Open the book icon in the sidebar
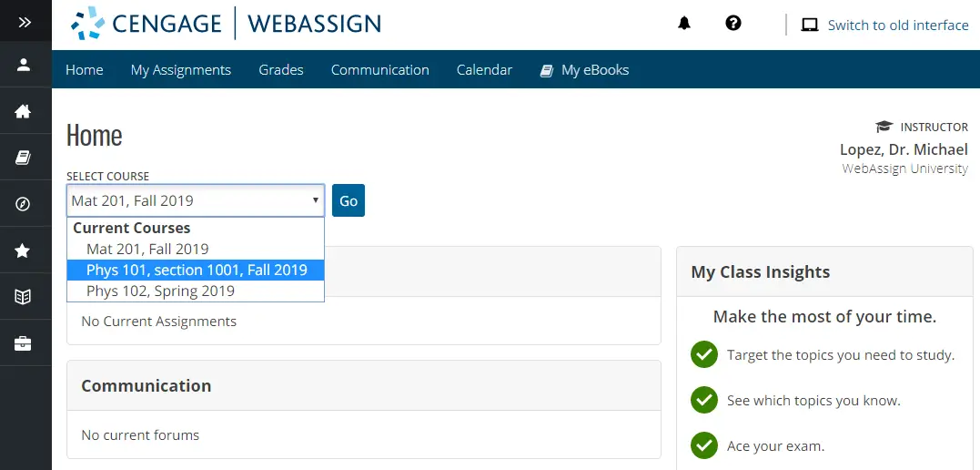Viewport: 980px width, 470px height. tap(23, 157)
